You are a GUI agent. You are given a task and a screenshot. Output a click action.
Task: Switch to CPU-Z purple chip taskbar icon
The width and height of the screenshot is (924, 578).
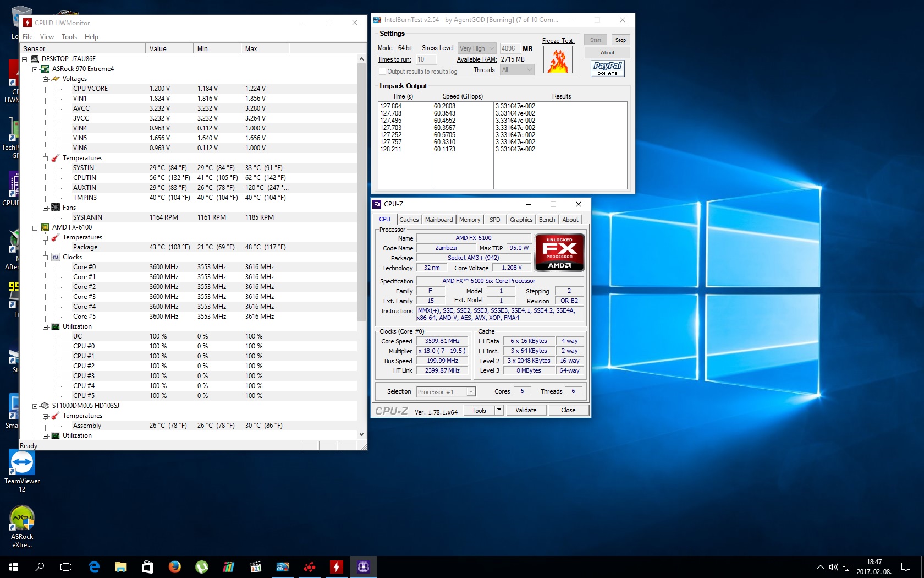click(364, 566)
